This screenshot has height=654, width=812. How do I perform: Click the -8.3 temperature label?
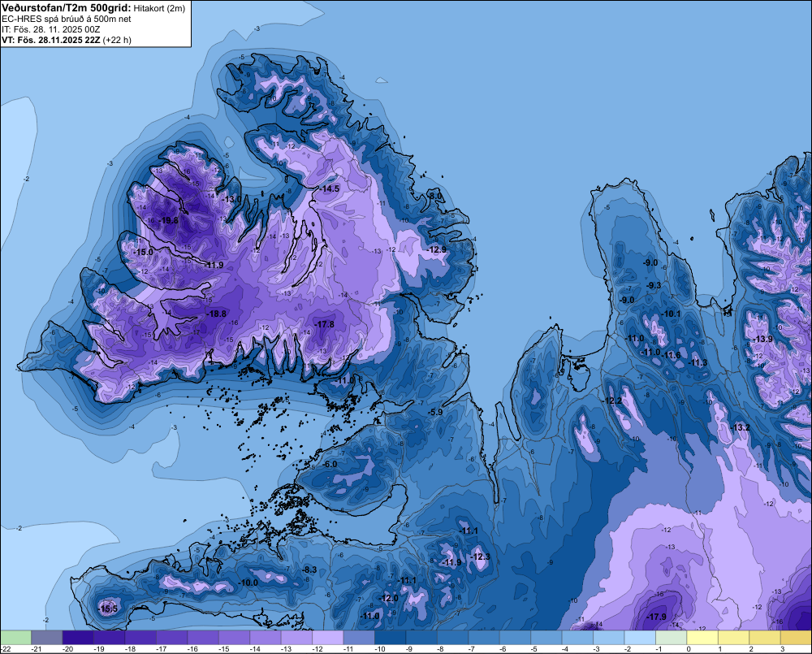(309, 570)
